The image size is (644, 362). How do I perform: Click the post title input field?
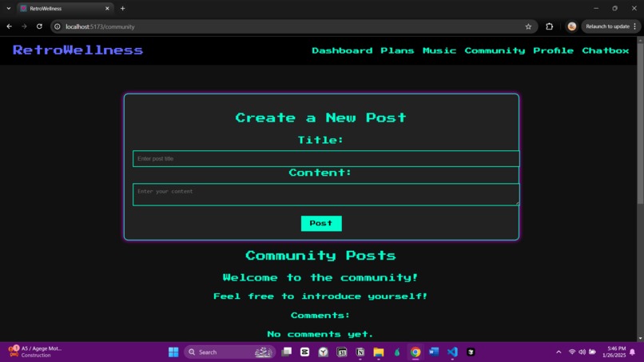[x=326, y=158]
